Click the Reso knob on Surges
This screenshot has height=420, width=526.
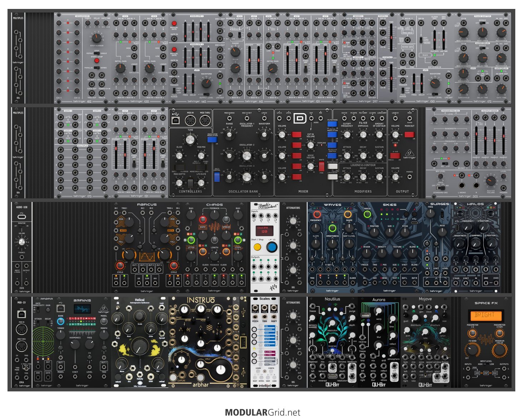pos(443,232)
